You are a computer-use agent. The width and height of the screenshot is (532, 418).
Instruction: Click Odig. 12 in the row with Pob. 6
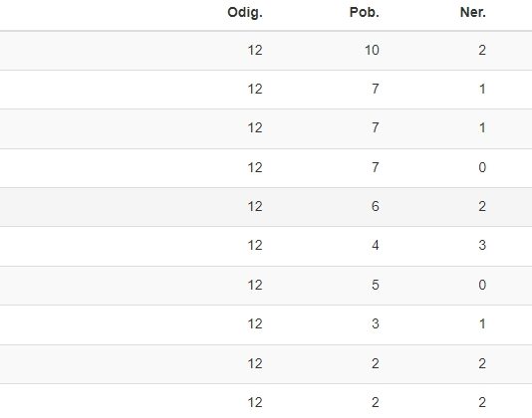click(x=255, y=206)
